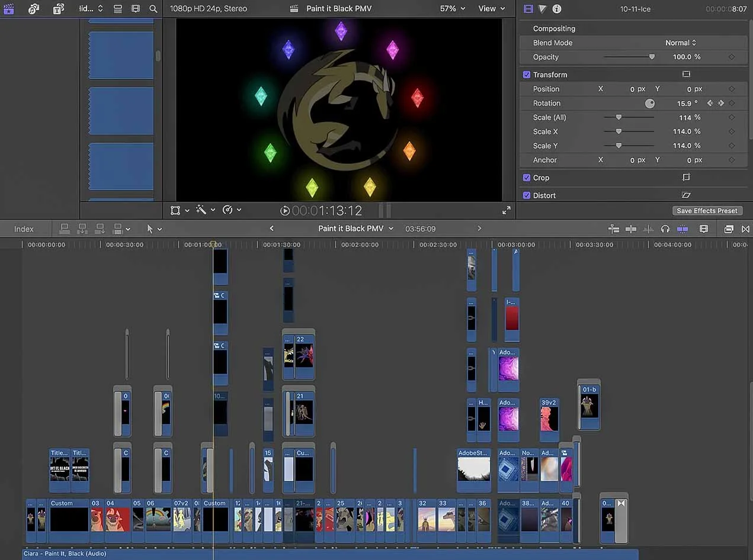753x560 pixels.
Task: Change timeline clip appearance settings
Action: point(704,228)
